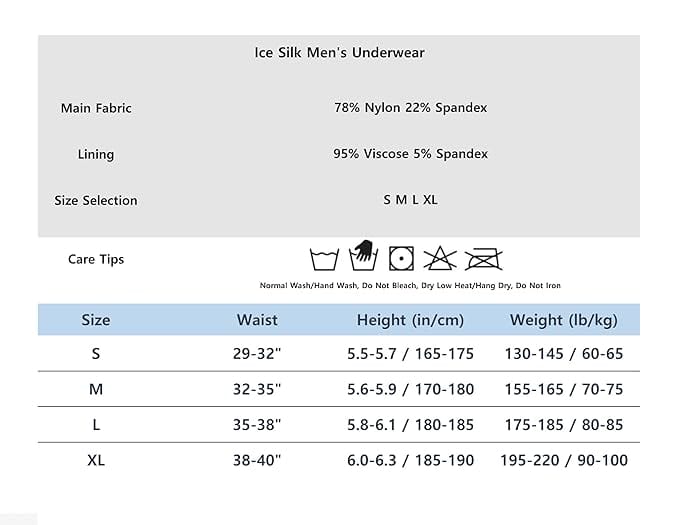Select the M size row label

pos(96,388)
